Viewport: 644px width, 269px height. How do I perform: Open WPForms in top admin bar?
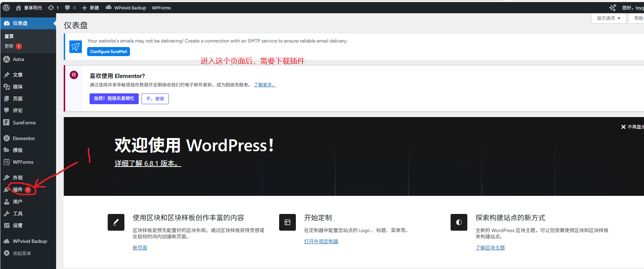pyautogui.click(x=161, y=8)
